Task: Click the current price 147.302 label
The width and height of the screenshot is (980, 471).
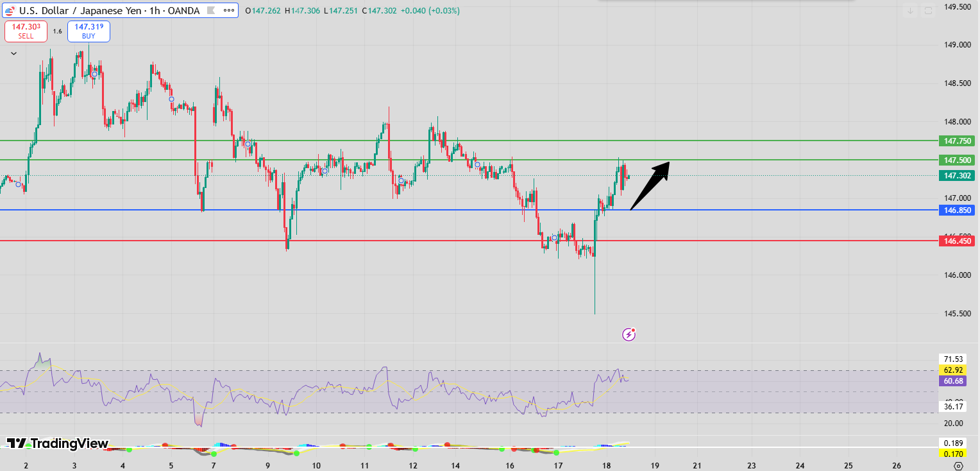Action: click(956, 175)
